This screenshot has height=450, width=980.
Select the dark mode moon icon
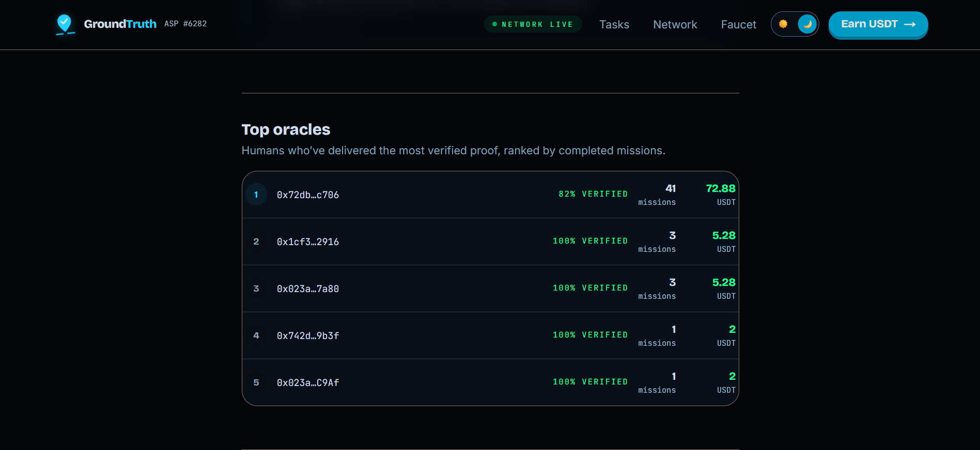[807, 24]
